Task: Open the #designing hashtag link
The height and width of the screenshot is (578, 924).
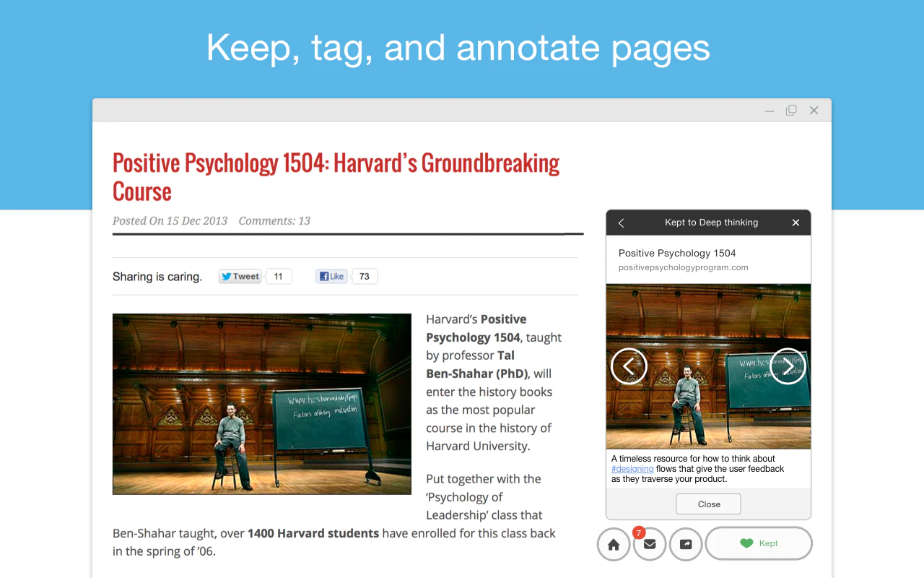Action: pyautogui.click(x=632, y=469)
